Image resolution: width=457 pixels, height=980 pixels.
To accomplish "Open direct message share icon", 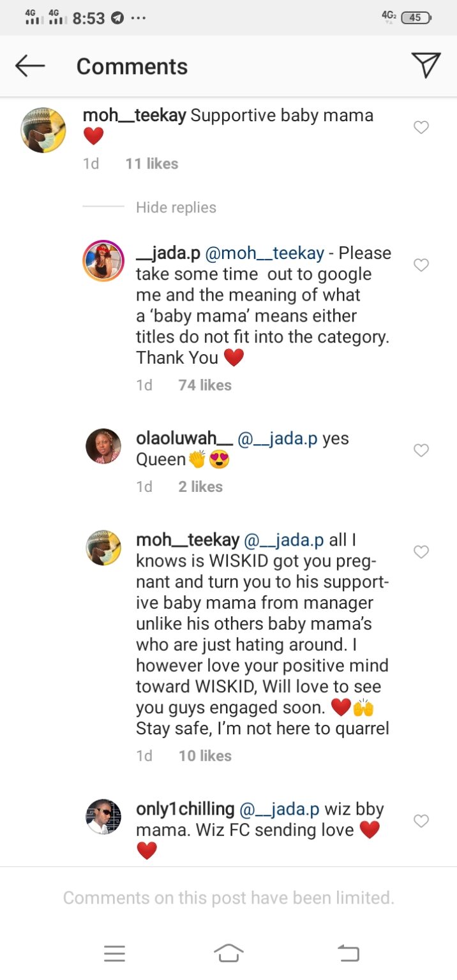I will coord(426,66).
